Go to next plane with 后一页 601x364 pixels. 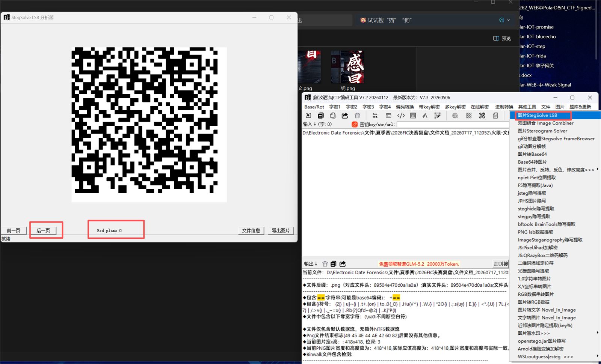tap(43, 230)
